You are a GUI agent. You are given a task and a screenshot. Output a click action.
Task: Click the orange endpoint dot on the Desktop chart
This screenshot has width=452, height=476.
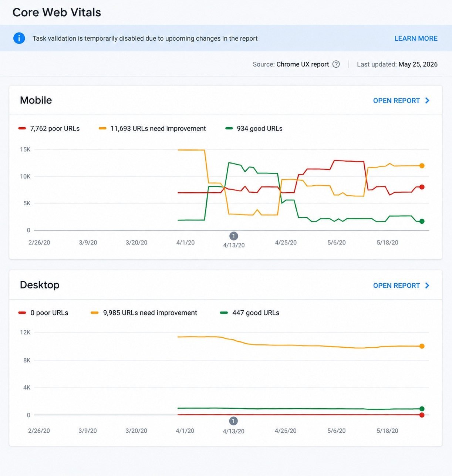(x=422, y=346)
